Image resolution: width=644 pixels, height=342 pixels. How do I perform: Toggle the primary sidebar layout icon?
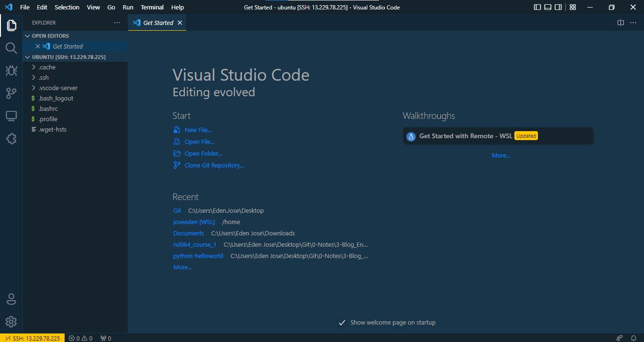tap(537, 7)
